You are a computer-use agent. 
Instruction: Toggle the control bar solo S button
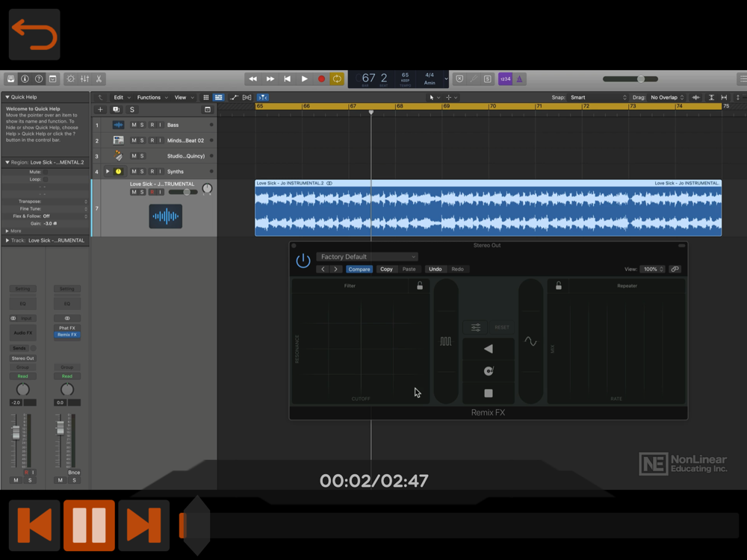tap(487, 79)
